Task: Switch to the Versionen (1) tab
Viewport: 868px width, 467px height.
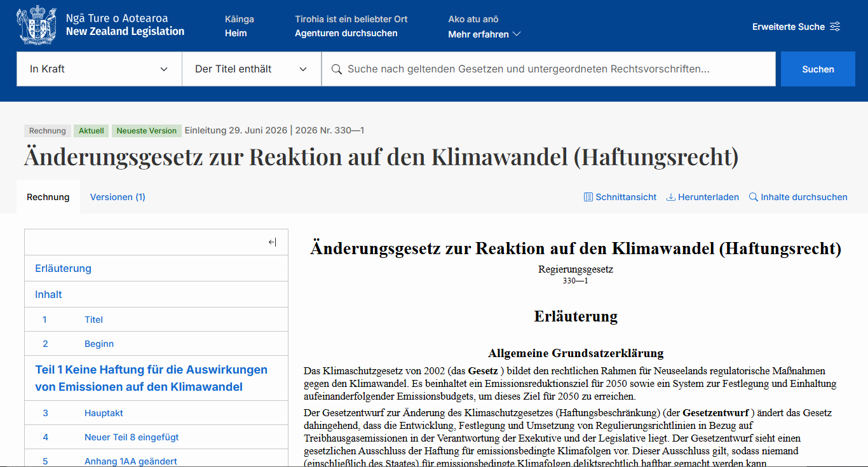Action: [x=118, y=197]
